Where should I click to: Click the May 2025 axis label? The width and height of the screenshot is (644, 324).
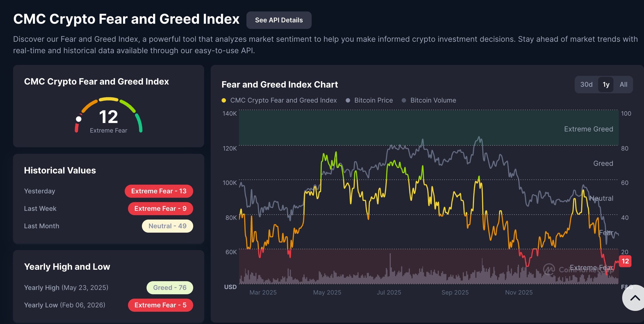pos(327,292)
